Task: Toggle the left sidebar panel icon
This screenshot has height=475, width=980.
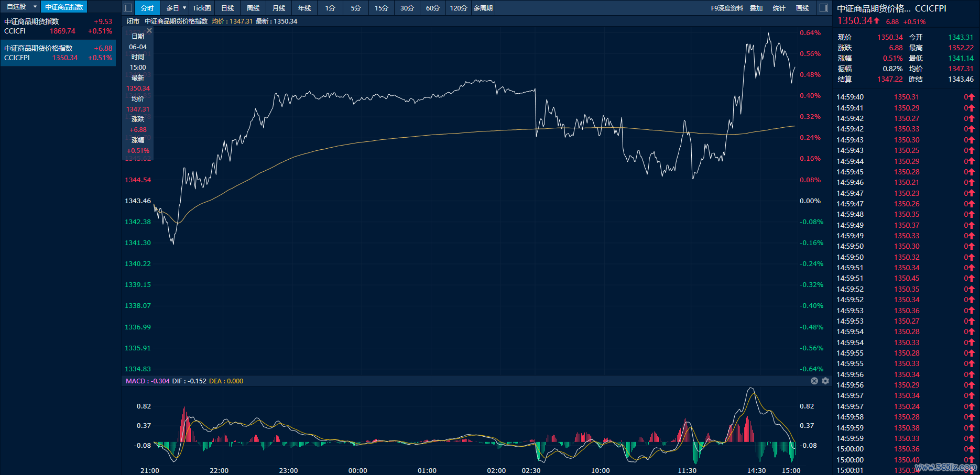Action: tap(128, 8)
